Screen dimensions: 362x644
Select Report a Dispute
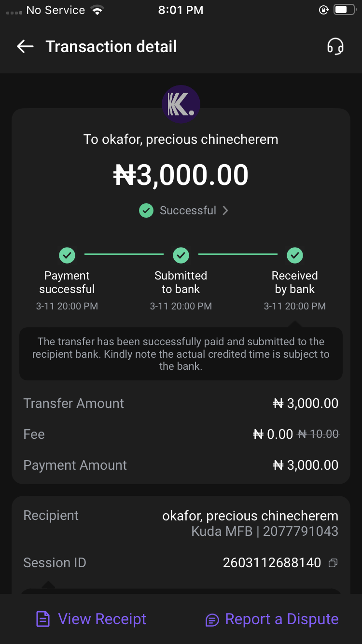click(281, 619)
